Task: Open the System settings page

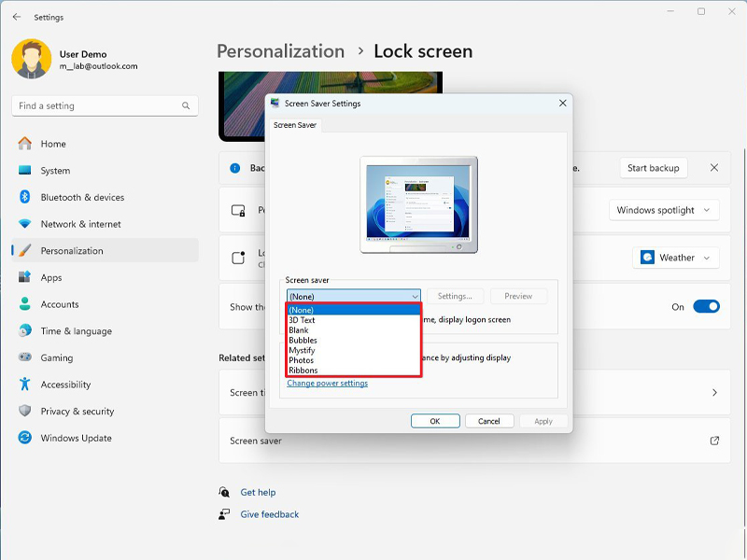Action: tap(105, 171)
